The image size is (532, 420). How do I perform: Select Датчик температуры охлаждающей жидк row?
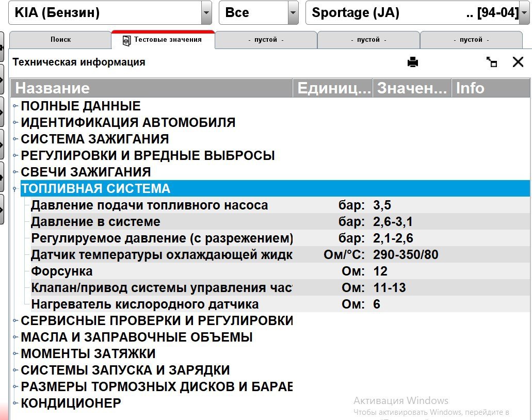280,254
